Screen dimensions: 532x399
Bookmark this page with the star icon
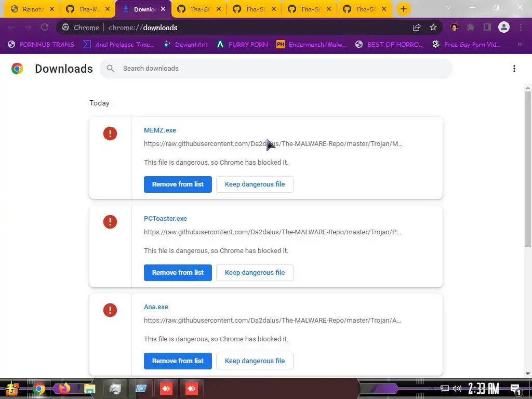click(433, 28)
